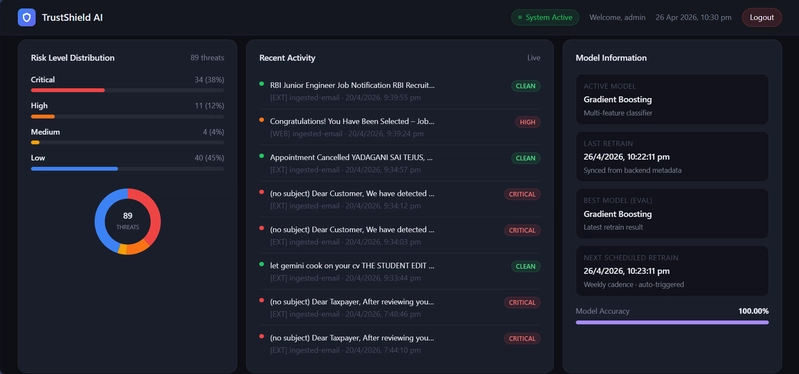Click the CRITICAL badge on the 7:44:10 pm row
Viewport: 799px width, 374px height.
pos(522,339)
